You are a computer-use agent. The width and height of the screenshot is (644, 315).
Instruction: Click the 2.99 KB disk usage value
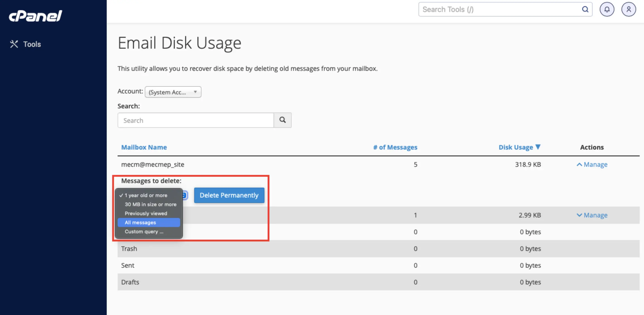coord(530,215)
